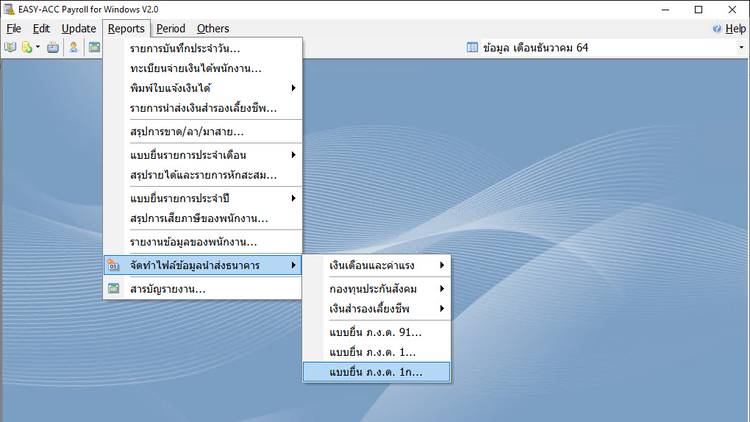Click the table icon beside ข้อมูล เดือนธันวาคม 64
This screenshot has width=750, height=422.
click(x=472, y=47)
